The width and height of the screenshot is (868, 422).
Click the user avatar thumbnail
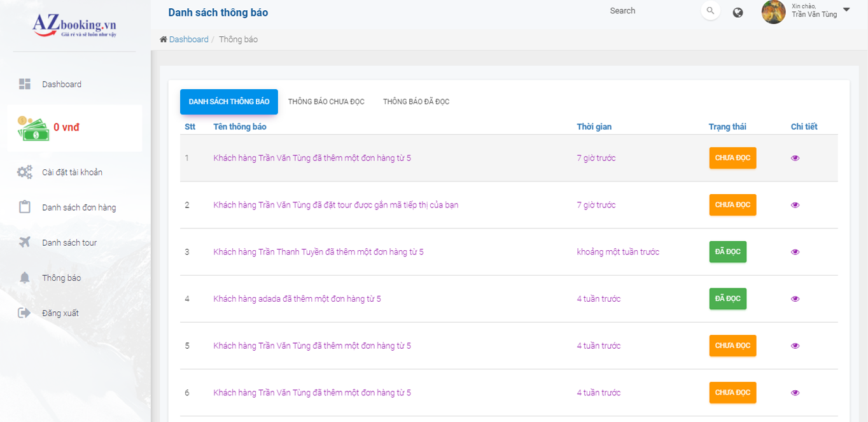pos(773,12)
